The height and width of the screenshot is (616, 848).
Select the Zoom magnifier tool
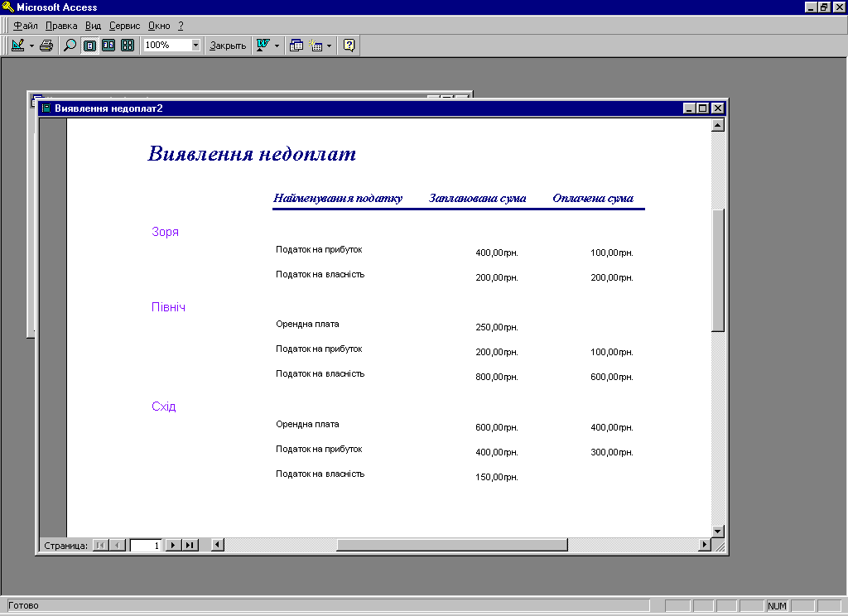(x=70, y=46)
